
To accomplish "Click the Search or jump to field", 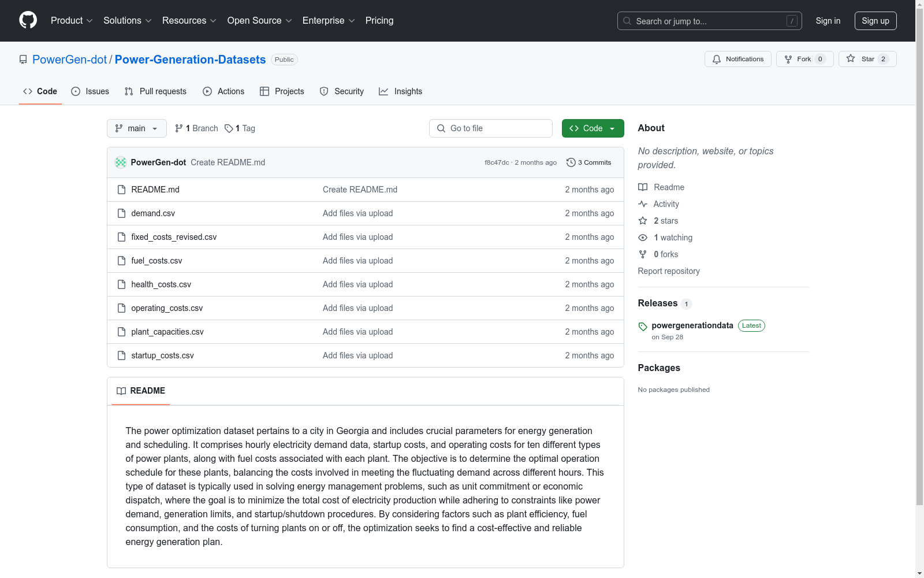I will (710, 21).
